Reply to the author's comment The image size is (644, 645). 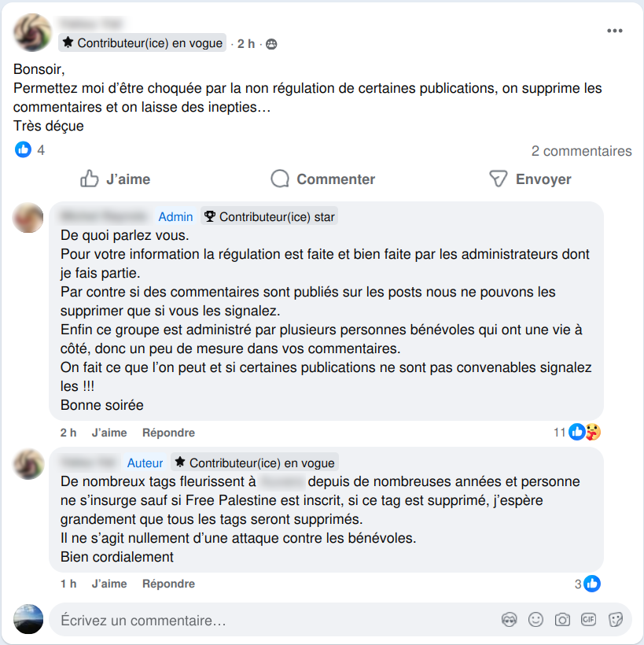coord(168,584)
